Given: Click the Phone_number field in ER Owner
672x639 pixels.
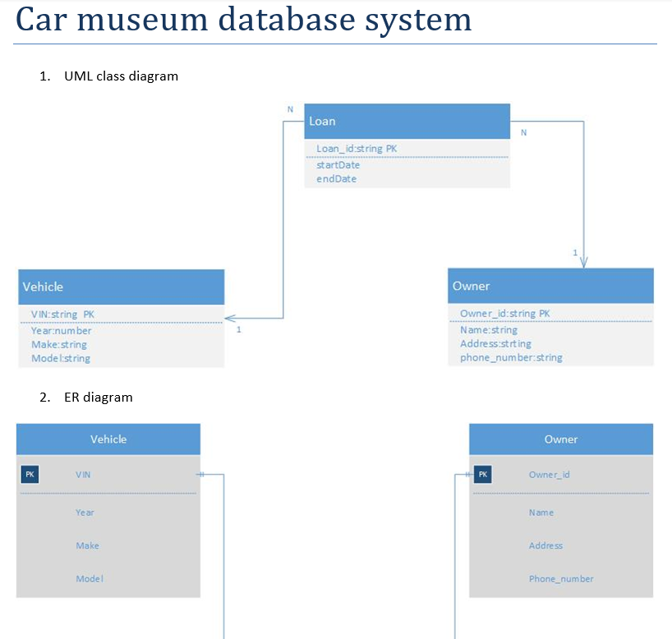Looking at the screenshot, I should pos(561,579).
